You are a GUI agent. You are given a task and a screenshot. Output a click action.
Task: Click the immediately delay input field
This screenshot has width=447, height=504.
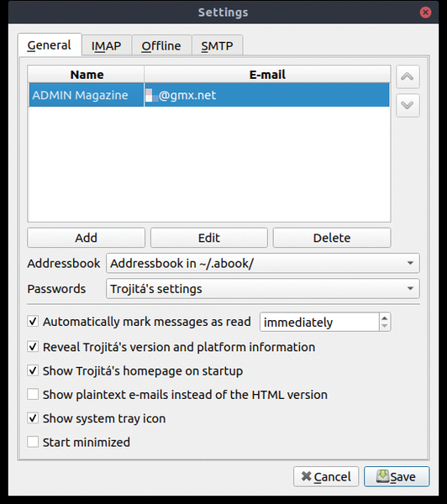(319, 322)
